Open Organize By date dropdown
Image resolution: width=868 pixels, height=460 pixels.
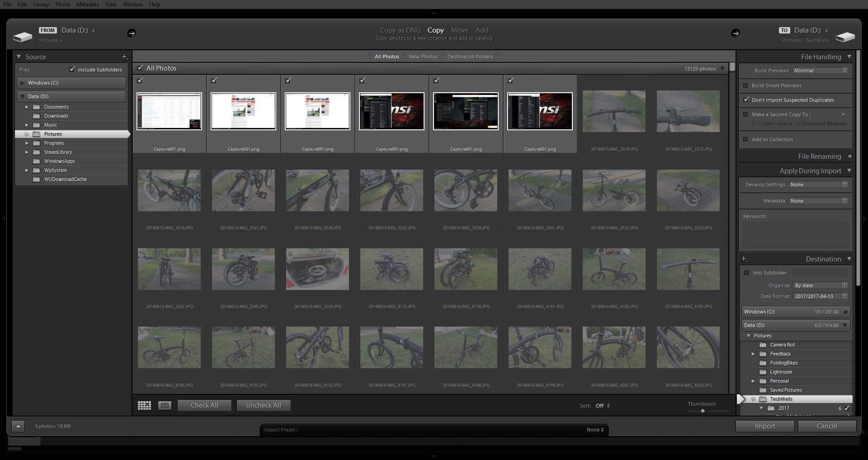pyautogui.click(x=820, y=285)
